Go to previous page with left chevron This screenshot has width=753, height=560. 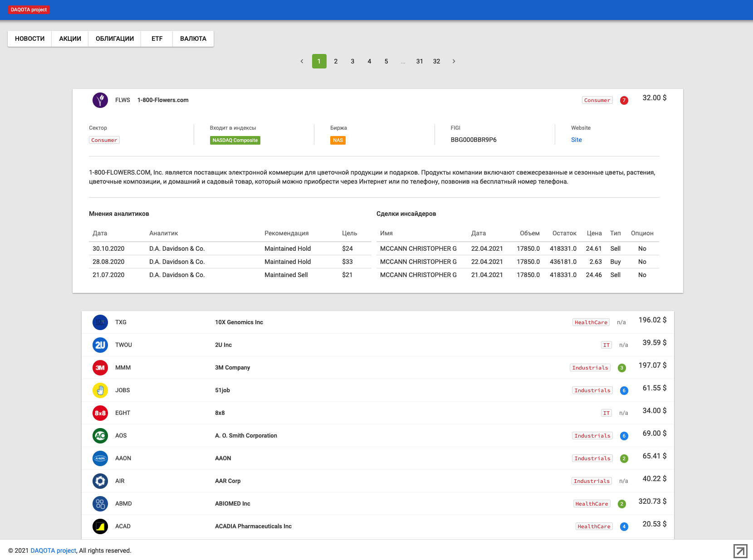pos(302,61)
